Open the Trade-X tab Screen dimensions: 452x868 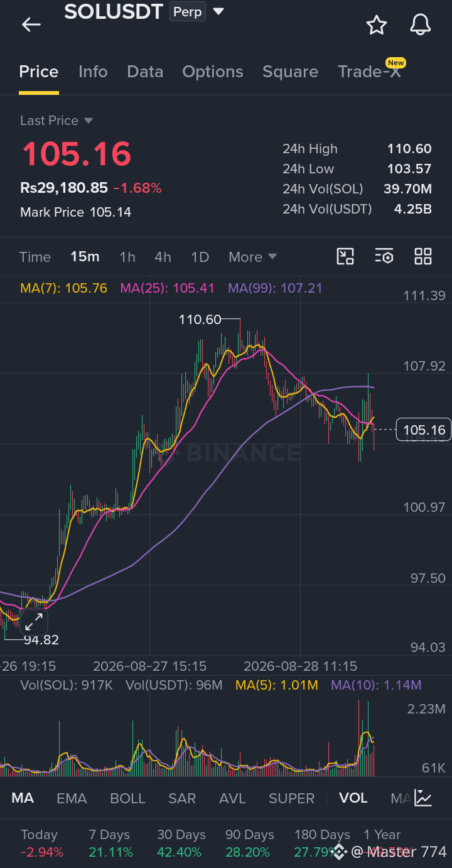[x=369, y=72]
